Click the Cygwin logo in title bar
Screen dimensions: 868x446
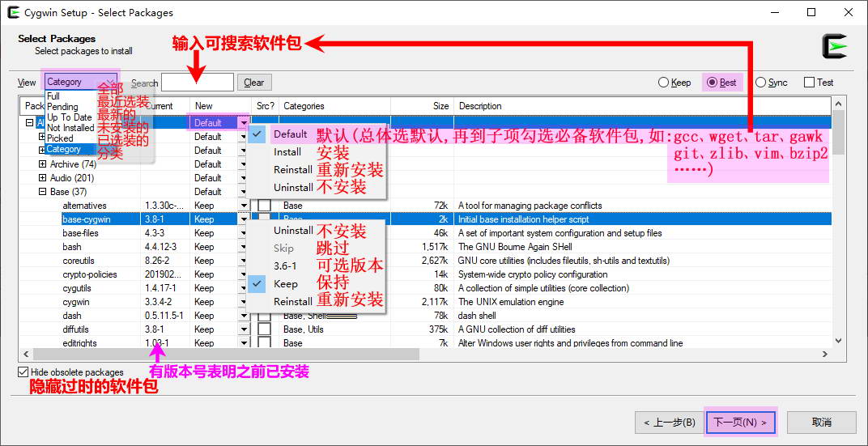click(13, 13)
